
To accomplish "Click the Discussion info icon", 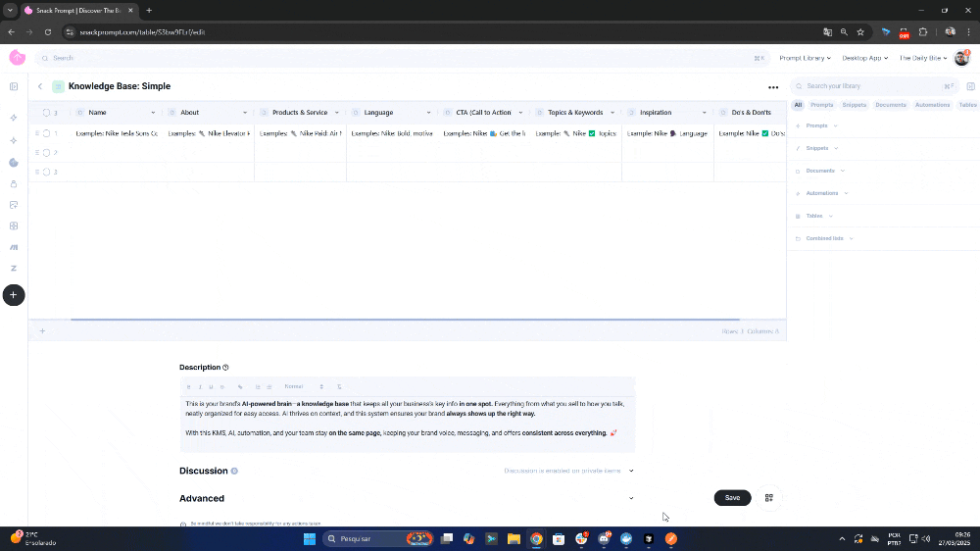I will point(234,471).
